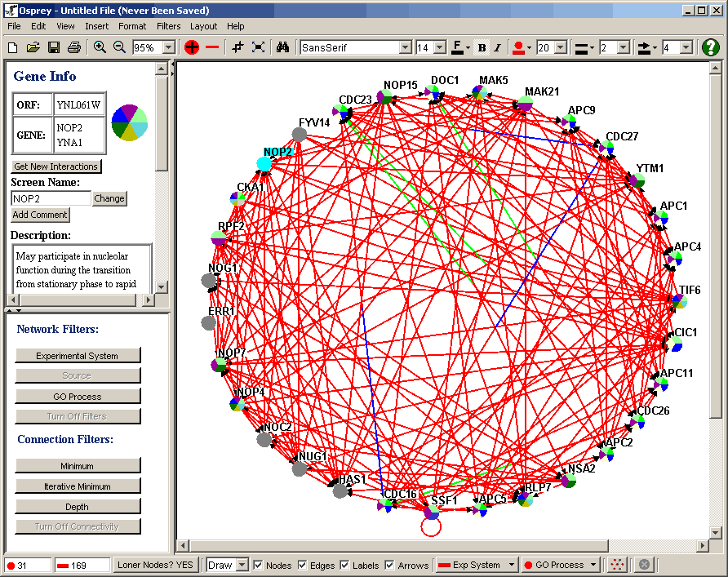Image resolution: width=728 pixels, height=577 pixels.
Task: Click the Screen Name text field
Action: [x=51, y=198]
